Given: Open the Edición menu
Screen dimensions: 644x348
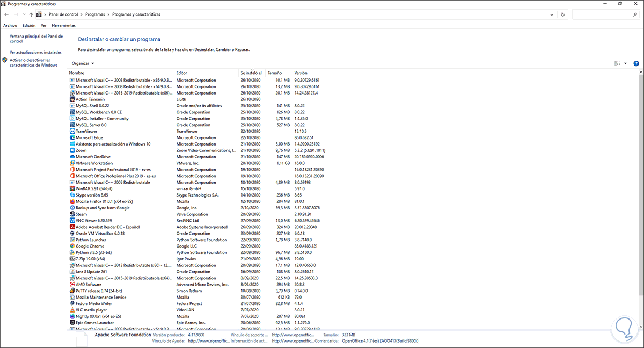Looking at the screenshot, I should click(29, 25).
